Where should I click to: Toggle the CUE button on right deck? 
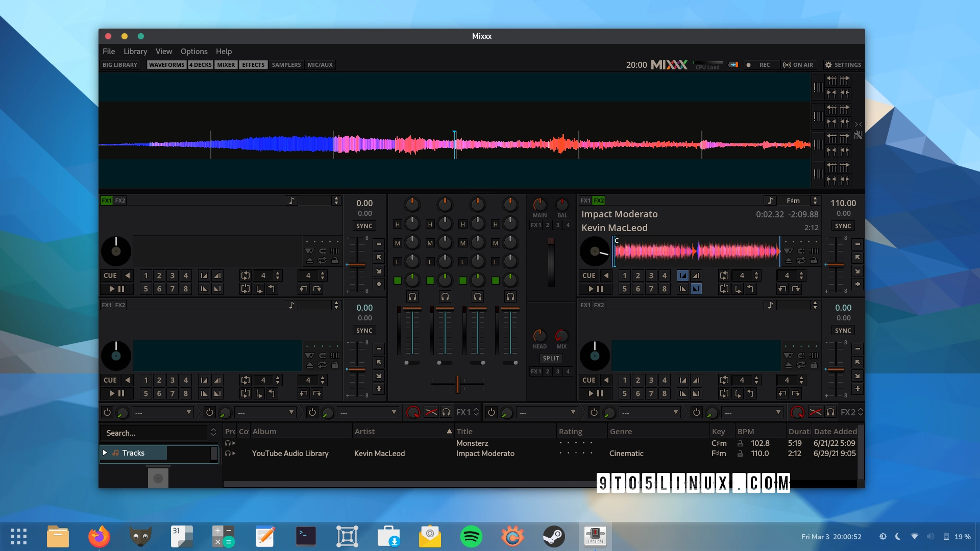[590, 275]
